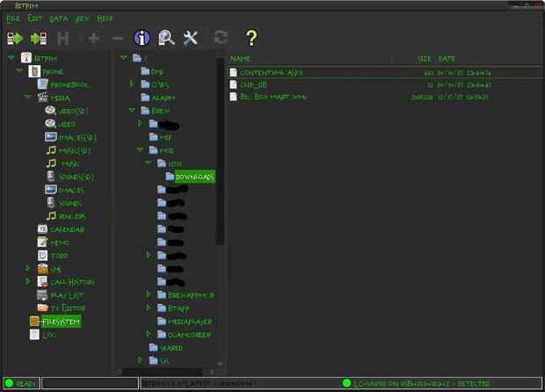Screen dimensions: 545x392
Task: Select the Sounds item under Media
Action: 69,203
